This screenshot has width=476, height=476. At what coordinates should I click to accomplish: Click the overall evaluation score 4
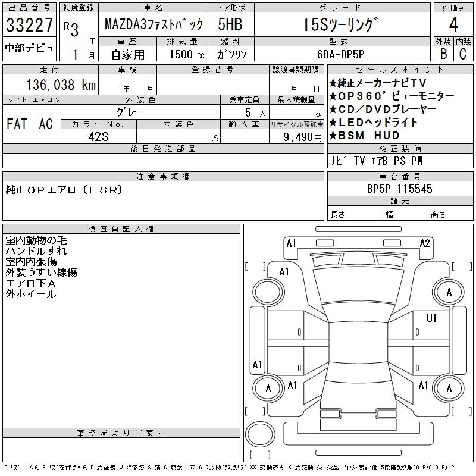pyautogui.click(x=453, y=24)
